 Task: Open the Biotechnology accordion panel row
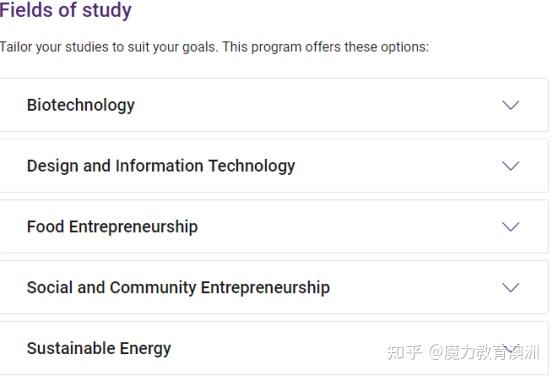point(274,105)
